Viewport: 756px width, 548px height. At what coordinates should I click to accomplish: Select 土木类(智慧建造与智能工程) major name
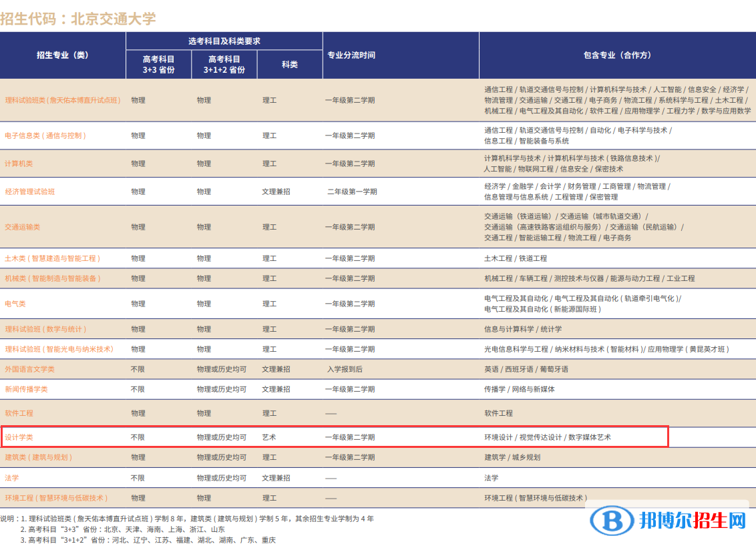point(53,258)
